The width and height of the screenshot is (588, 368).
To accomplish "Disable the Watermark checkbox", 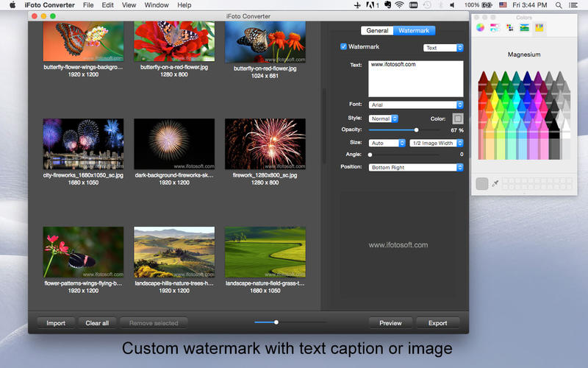I will pyautogui.click(x=343, y=46).
